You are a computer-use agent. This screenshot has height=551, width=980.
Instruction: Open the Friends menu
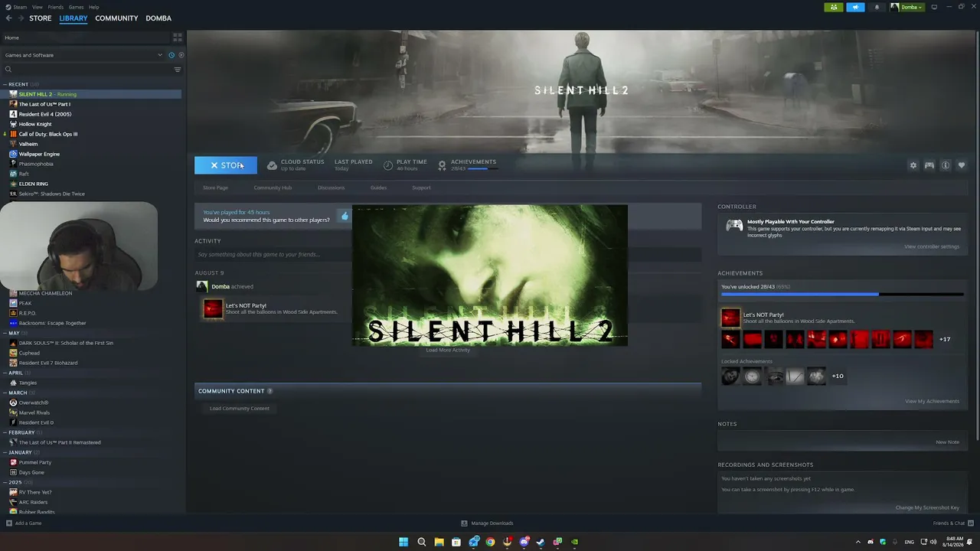point(56,7)
